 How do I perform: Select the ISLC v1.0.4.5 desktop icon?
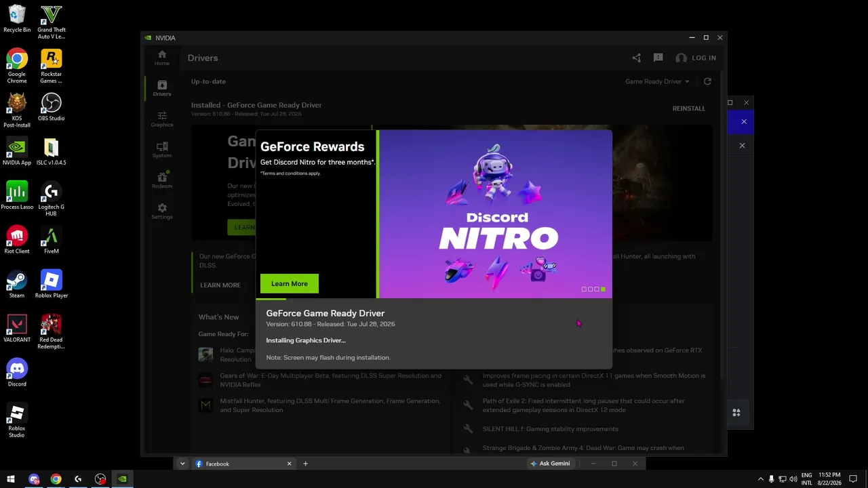52,152
